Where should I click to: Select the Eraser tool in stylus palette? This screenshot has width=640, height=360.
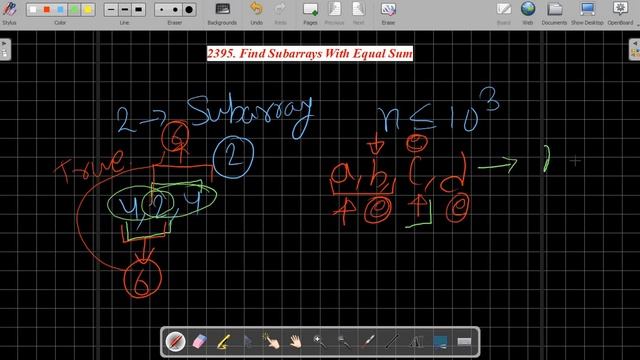pos(200,342)
